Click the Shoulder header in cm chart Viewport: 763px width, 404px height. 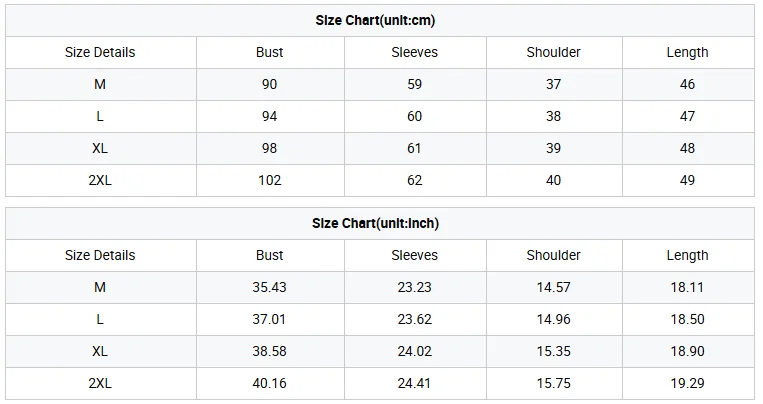(553, 52)
